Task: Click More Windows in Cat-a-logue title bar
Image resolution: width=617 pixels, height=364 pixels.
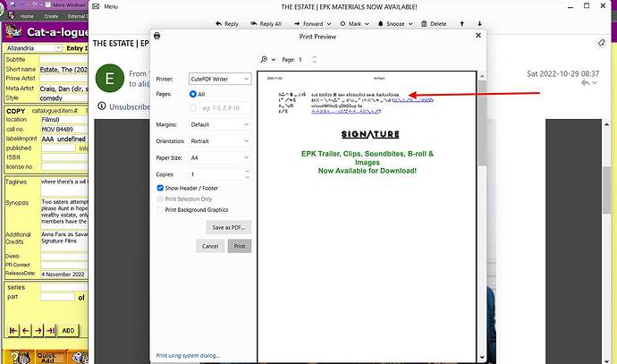Action: [65, 5]
